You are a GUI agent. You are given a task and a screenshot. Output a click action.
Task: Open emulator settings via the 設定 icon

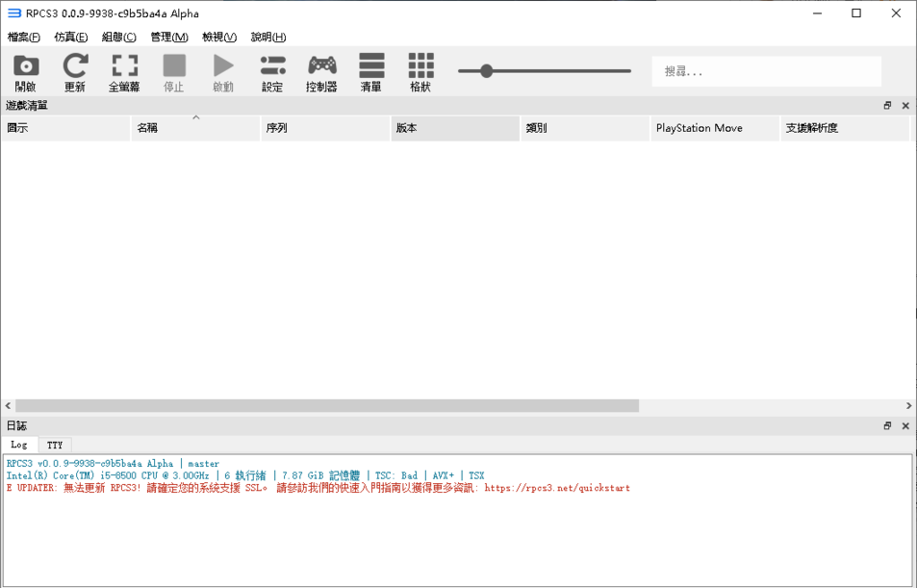tap(272, 70)
